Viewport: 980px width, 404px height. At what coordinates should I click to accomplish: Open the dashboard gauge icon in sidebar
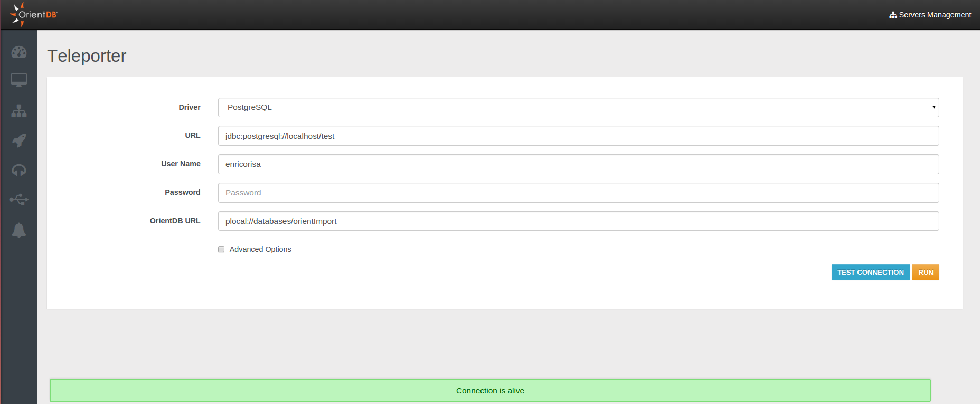click(x=19, y=52)
